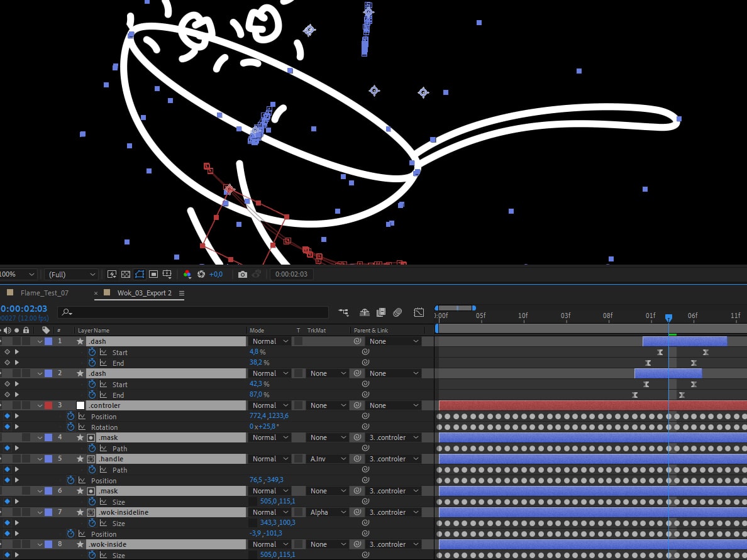Take a snapshot with the camera icon
The width and height of the screenshot is (747, 560).
(243, 275)
